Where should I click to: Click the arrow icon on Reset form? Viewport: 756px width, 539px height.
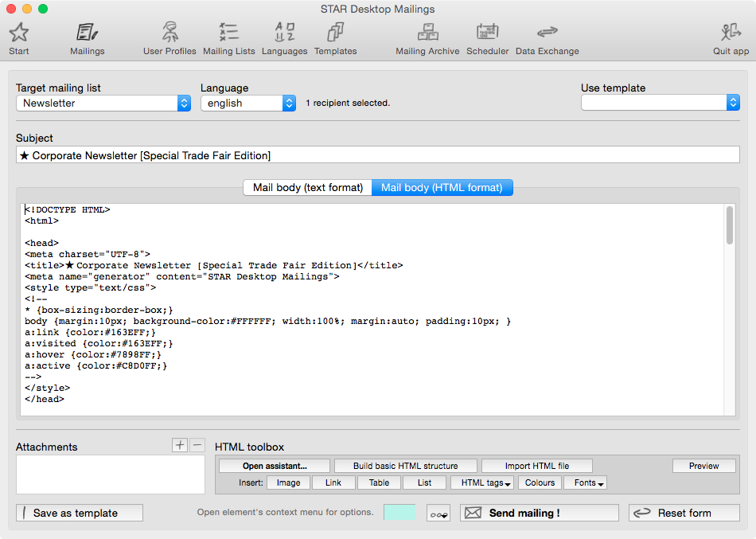(642, 513)
